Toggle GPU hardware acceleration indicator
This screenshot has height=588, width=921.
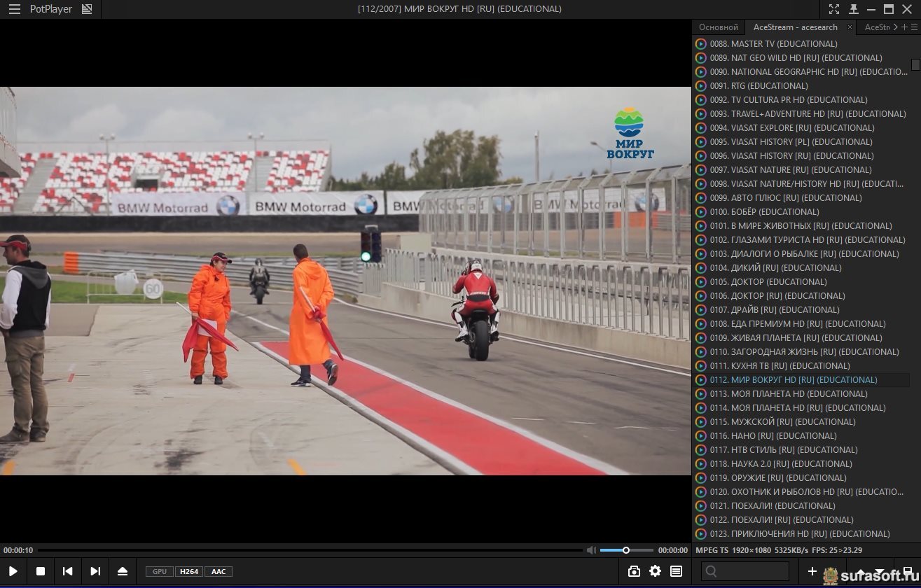[160, 571]
